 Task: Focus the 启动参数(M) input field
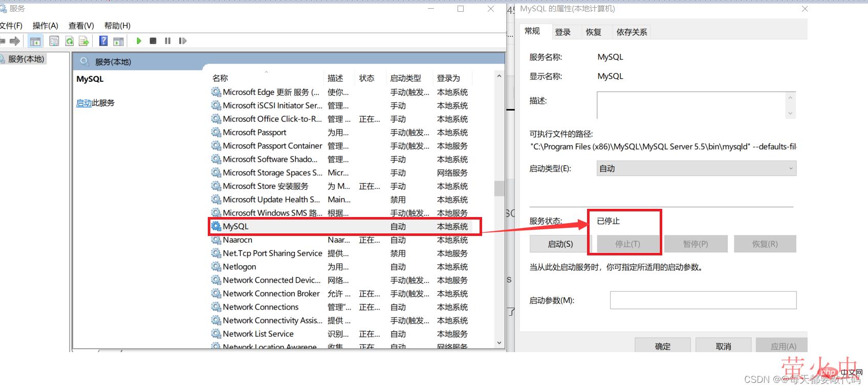703,300
